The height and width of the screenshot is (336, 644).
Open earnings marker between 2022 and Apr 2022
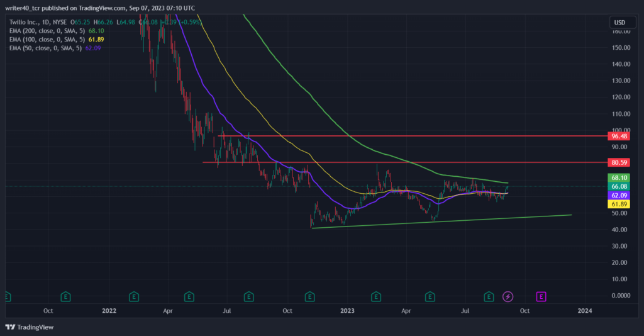pyautogui.click(x=133, y=296)
